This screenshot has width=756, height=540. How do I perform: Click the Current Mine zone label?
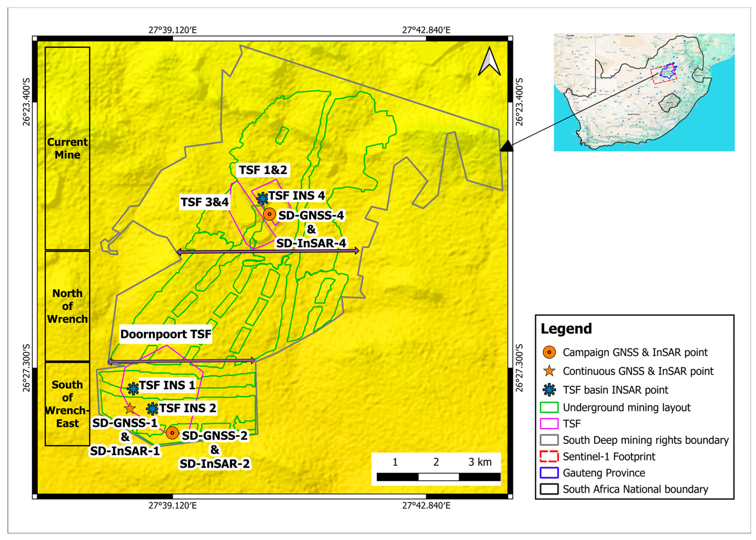68,148
